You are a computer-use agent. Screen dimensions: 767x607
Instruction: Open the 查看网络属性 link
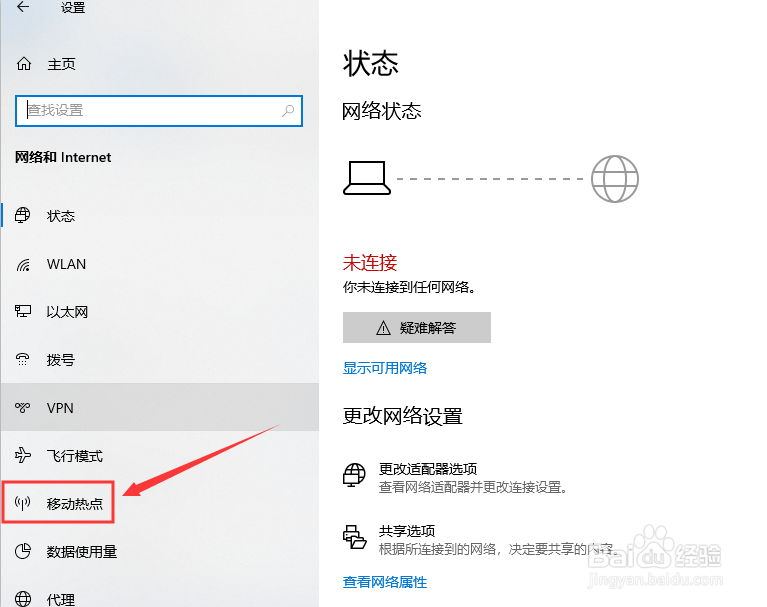tap(385, 582)
